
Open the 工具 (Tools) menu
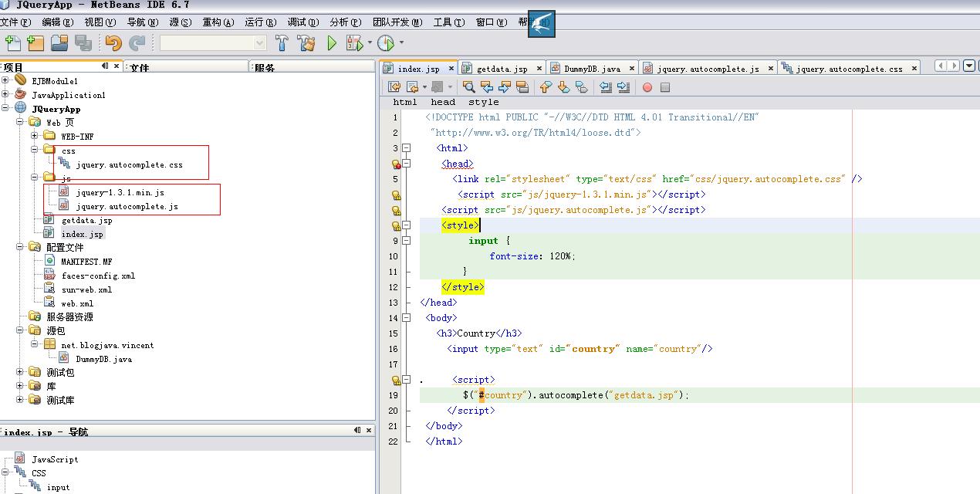click(449, 22)
